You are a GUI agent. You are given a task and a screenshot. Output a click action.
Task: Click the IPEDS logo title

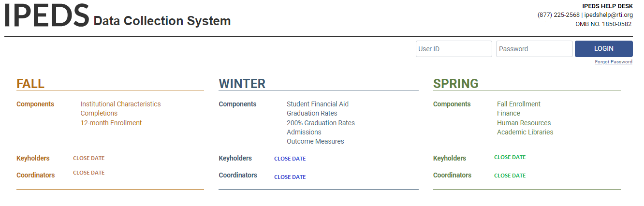[47, 15]
